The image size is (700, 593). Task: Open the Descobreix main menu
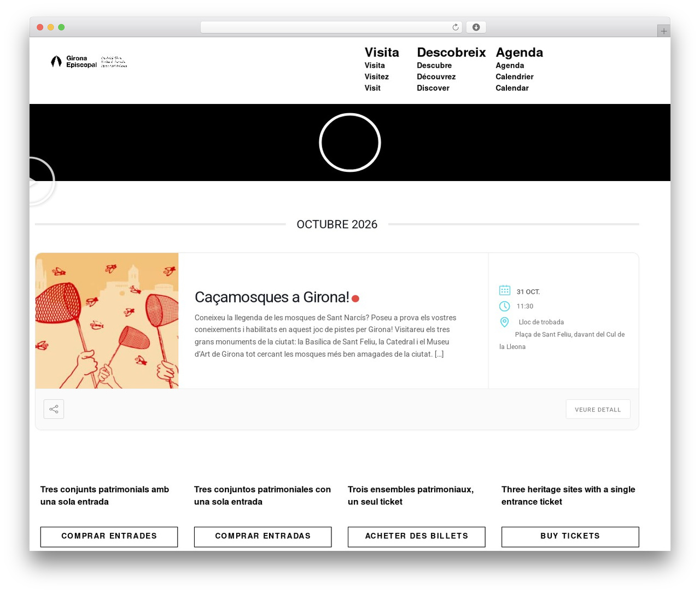click(x=451, y=53)
